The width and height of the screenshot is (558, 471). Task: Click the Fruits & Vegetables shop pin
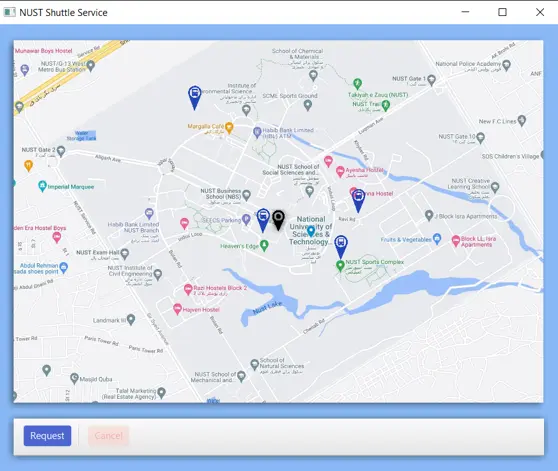point(437,239)
